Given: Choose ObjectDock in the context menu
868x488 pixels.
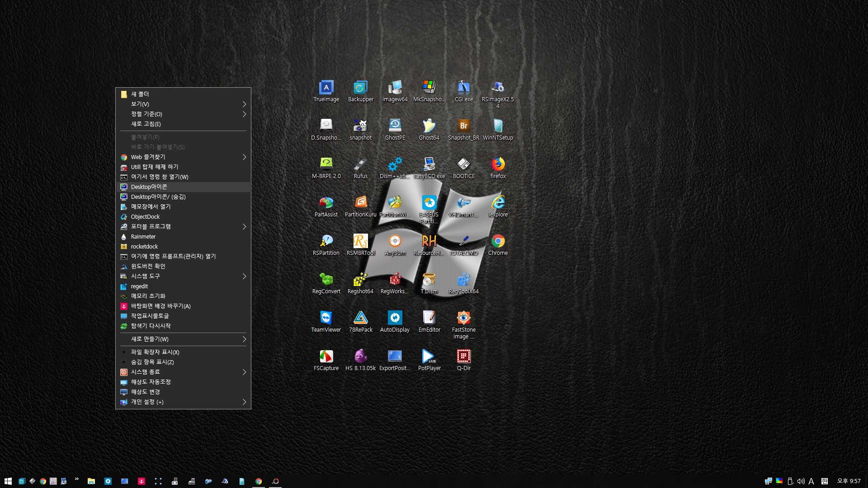Looking at the screenshot, I should coord(183,216).
